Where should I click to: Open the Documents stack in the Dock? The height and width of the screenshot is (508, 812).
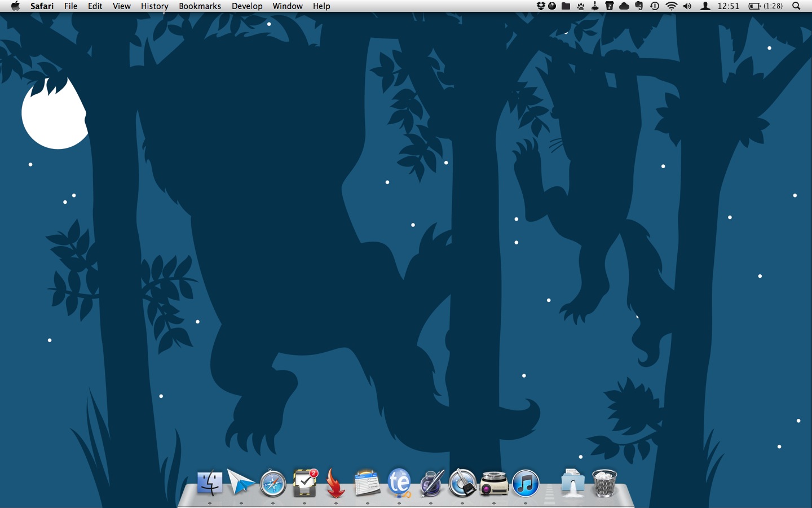click(x=573, y=483)
